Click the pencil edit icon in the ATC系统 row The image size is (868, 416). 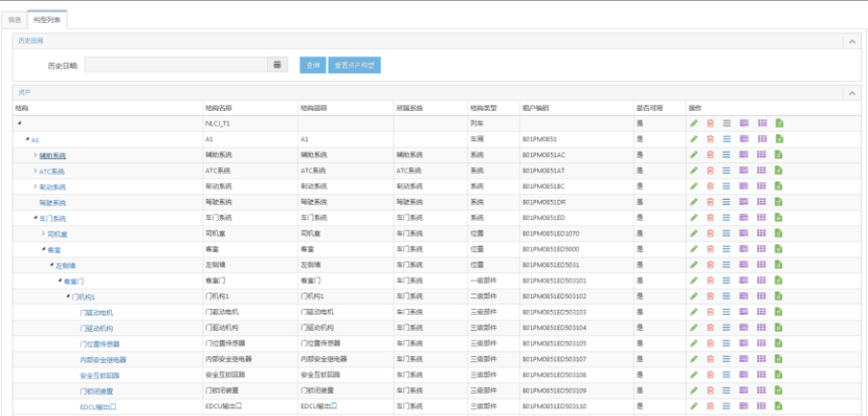[693, 170]
